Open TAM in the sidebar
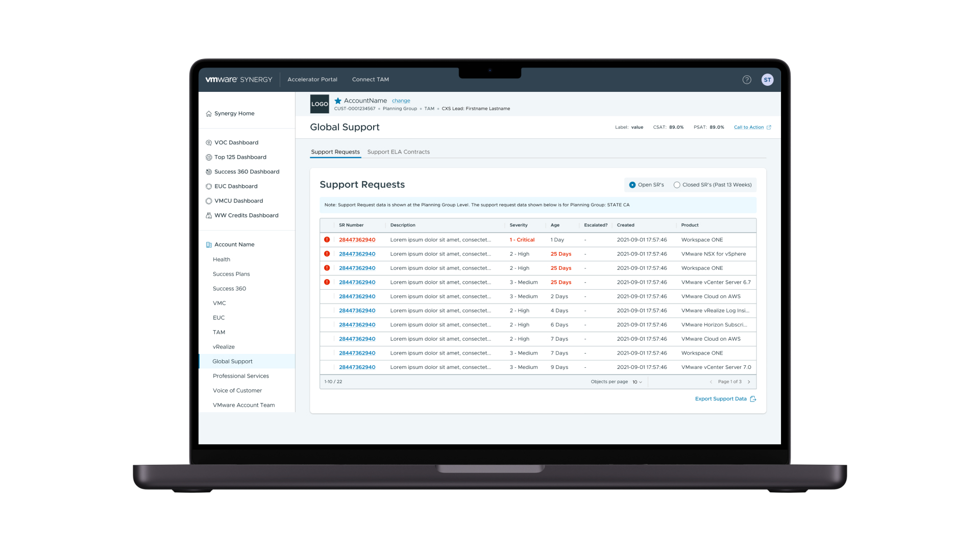This screenshot has height=551, width=980. [x=219, y=332]
